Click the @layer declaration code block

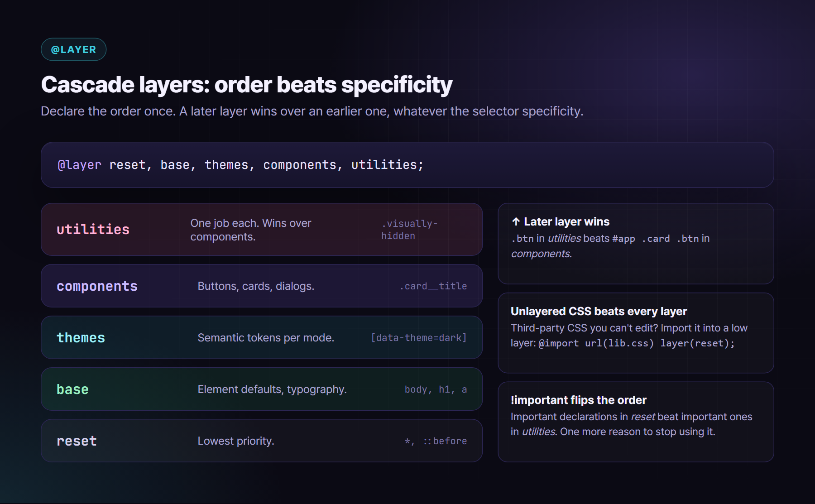click(x=407, y=165)
